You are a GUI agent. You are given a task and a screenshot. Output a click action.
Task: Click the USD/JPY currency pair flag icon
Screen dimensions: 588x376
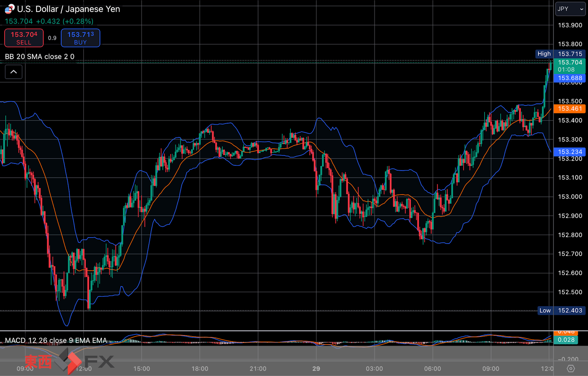[9, 9]
